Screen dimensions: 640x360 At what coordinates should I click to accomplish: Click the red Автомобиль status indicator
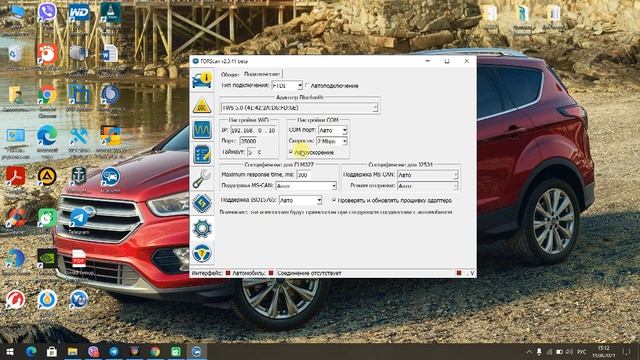271,273
